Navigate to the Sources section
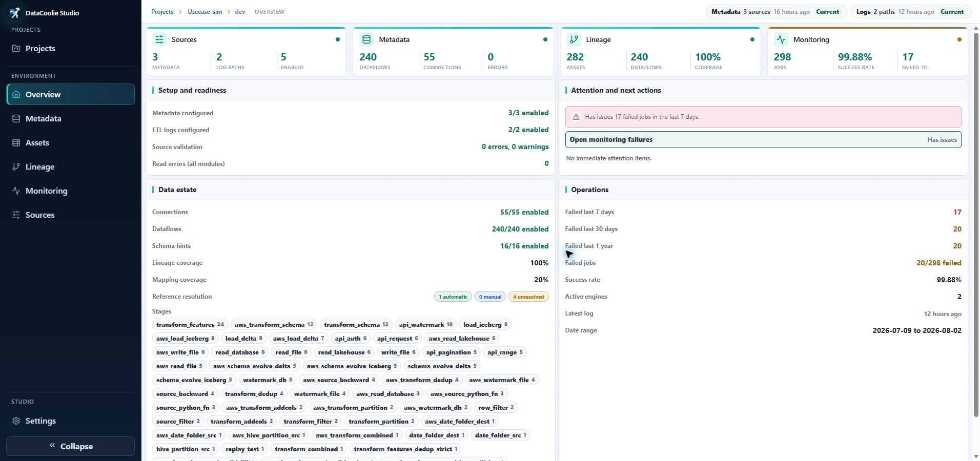The height and width of the screenshot is (461, 980). coord(71,215)
